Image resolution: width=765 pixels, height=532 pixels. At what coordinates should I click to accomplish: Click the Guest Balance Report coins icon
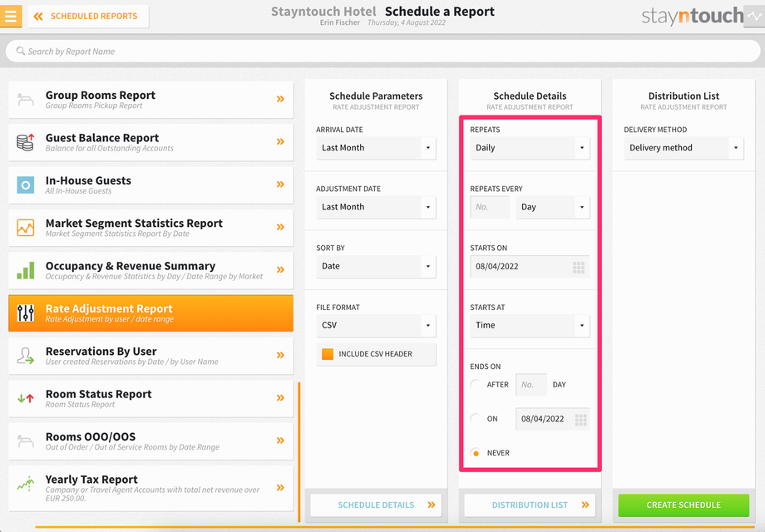tap(26, 142)
